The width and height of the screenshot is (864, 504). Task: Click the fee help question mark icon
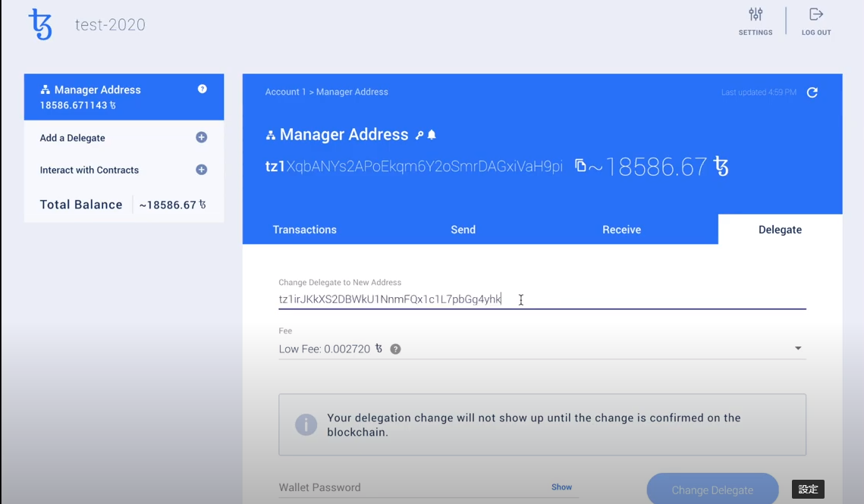tap(396, 349)
